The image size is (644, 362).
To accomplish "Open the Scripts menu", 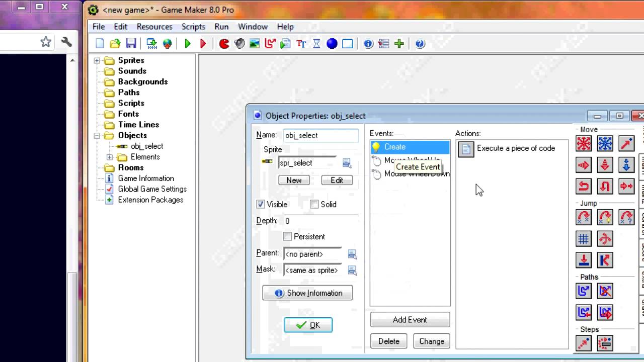I will pos(193,27).
